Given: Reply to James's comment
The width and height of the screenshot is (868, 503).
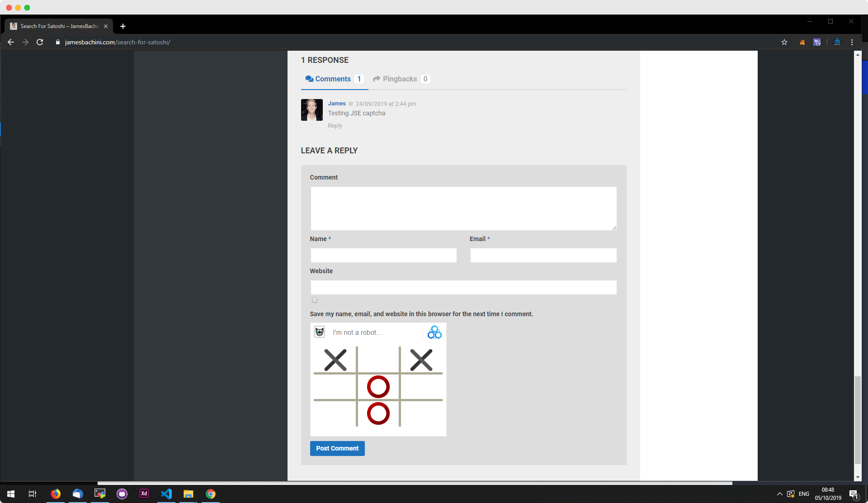Looking at the screenshot, I should [x=335, y=126].
